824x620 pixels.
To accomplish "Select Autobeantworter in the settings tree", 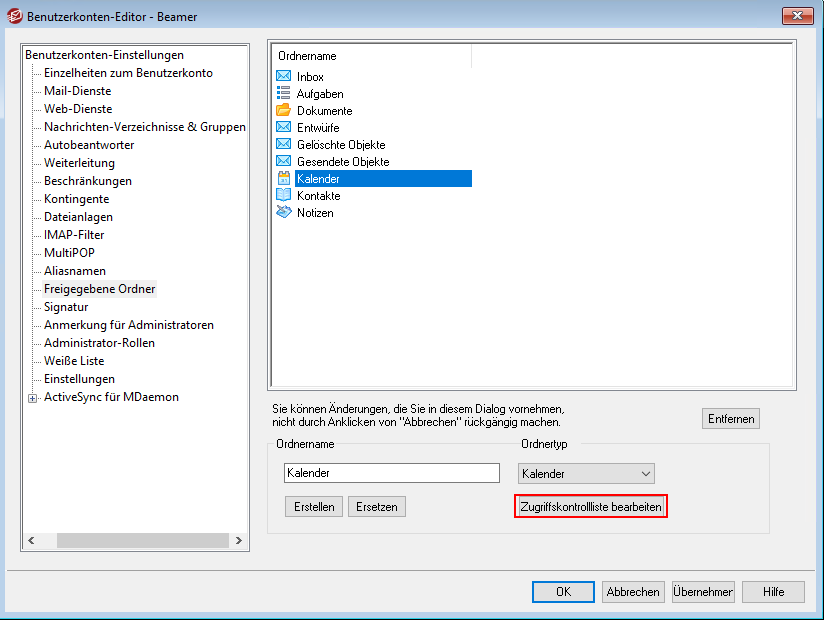I will click(89, 145).
